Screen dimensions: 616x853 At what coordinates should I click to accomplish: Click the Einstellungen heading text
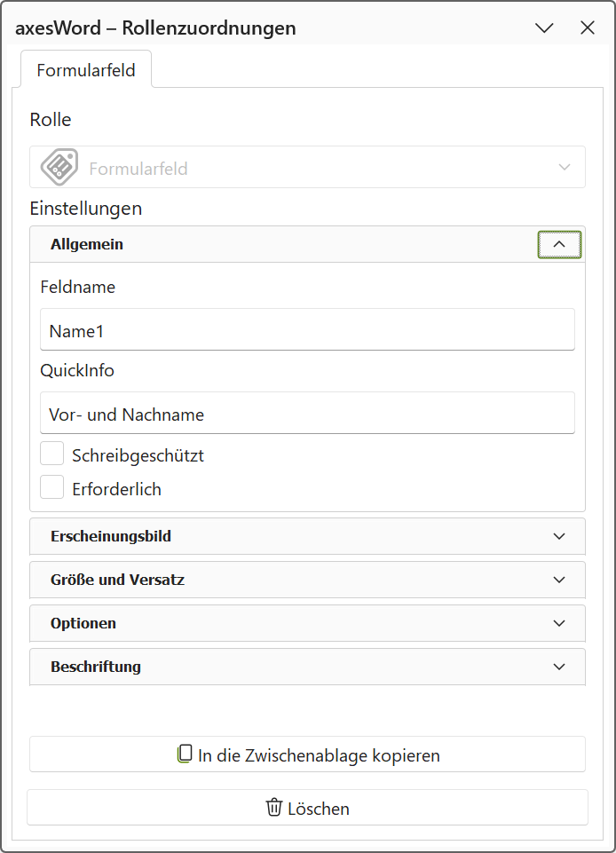click(86, 209)
